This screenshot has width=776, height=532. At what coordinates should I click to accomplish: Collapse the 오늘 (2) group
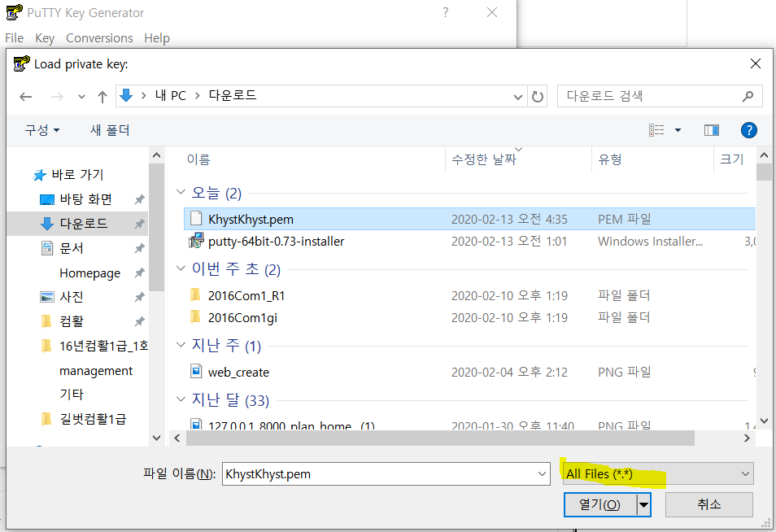click(181, 192)
